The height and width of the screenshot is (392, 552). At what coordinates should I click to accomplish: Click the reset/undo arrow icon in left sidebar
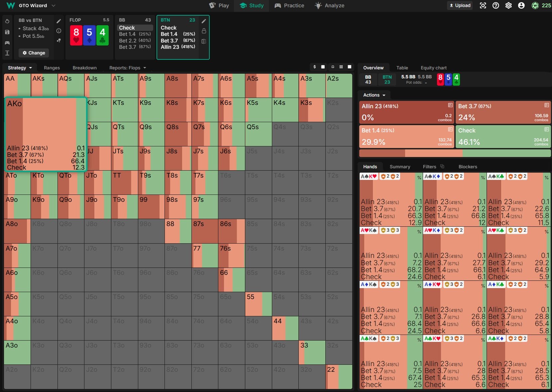pos(7,21)
